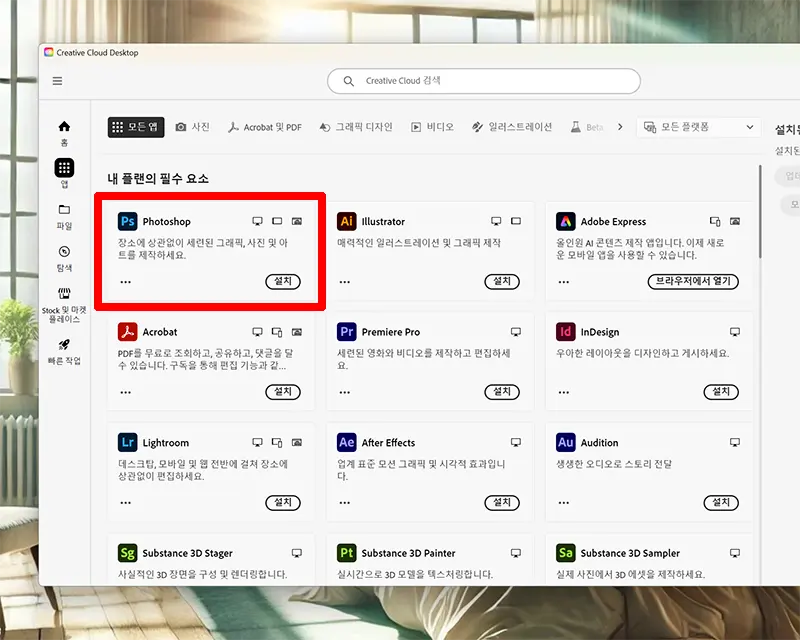Show more category tabs with chevron
The height and width of the screenshot is (640, 800).
[620, 127]
